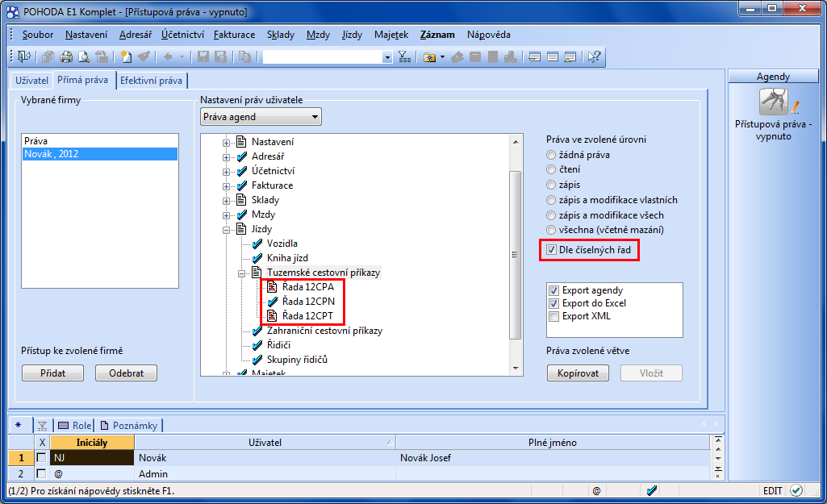Viewport: 827px width, 504px height.
Task: Click the @ symbol in the status bar
Action: point(596,491)
